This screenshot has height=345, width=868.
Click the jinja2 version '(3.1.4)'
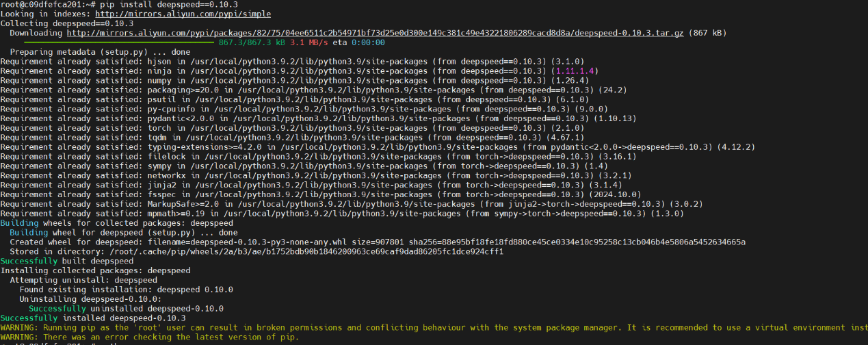607,186
